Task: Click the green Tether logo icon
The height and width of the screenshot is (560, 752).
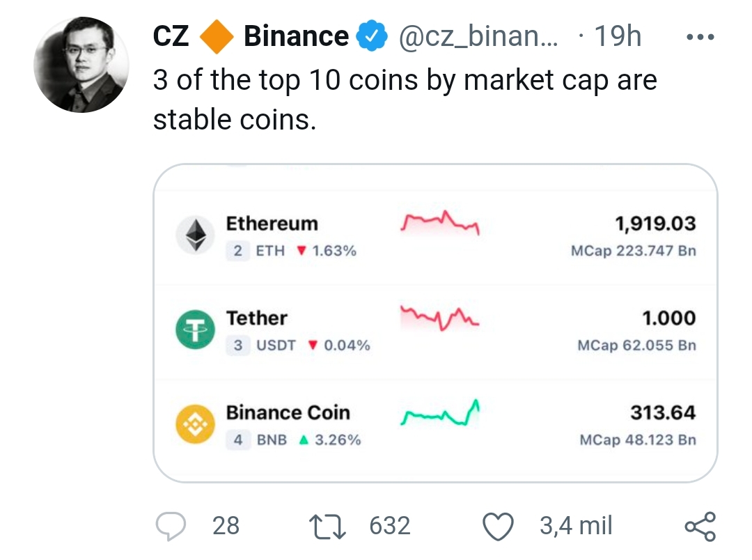Action: pyautogui.click(x=195, y=329)
